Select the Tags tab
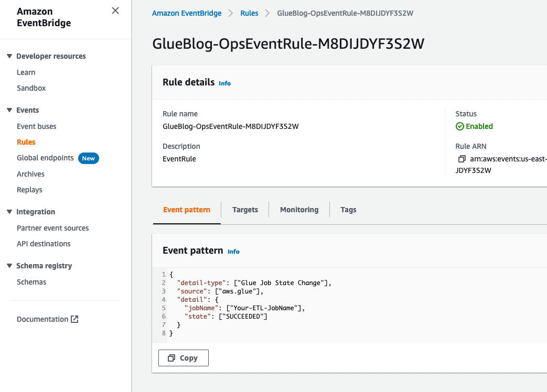Image resolution: width=547 pixels, height=392 pixels. point(348,210)
